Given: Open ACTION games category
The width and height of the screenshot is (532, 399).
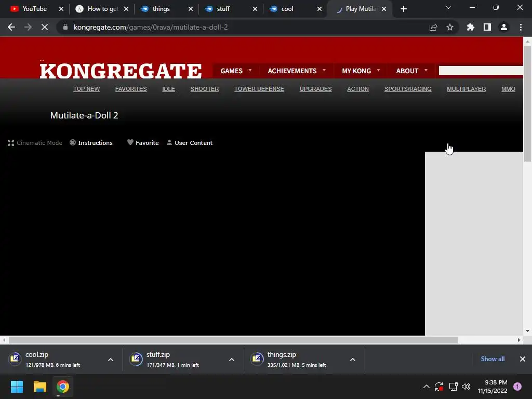Looking at the screenshot, I should point(358,89).
